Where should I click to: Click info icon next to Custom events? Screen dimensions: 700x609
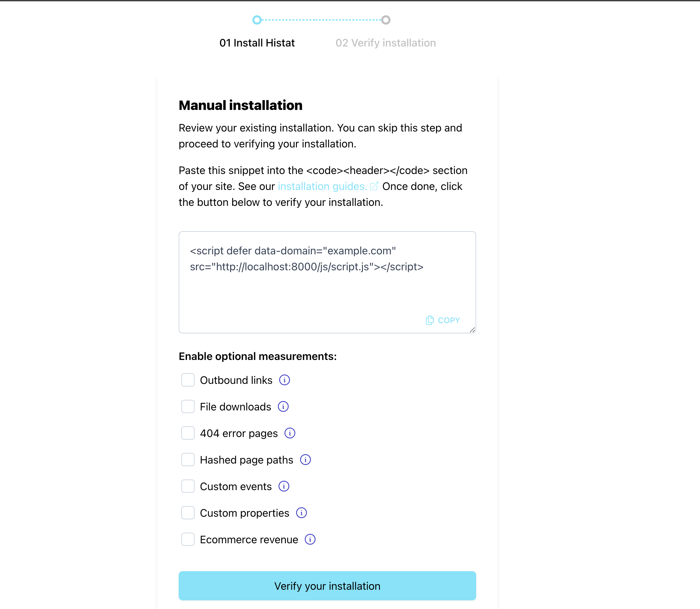click(284, 487)
